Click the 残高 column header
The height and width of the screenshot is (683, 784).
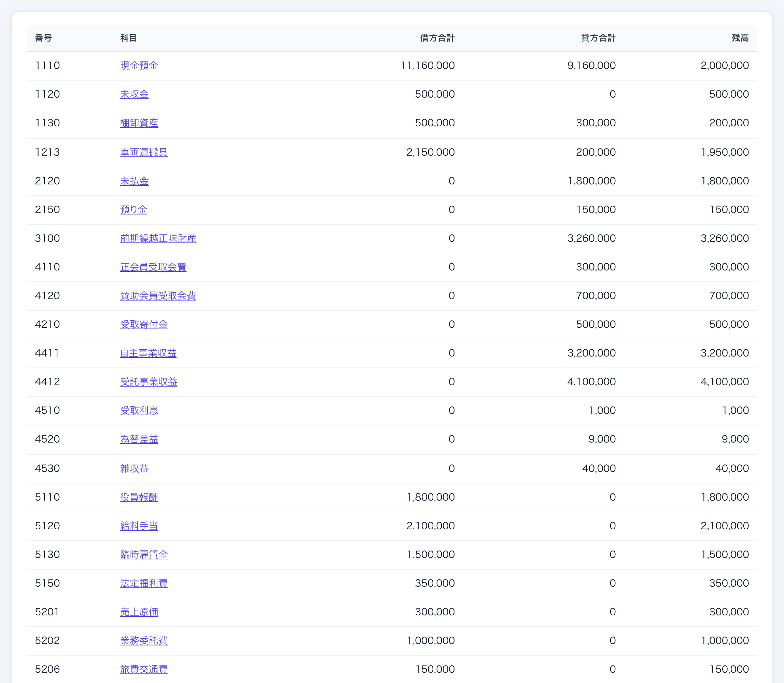click(740, 38)
